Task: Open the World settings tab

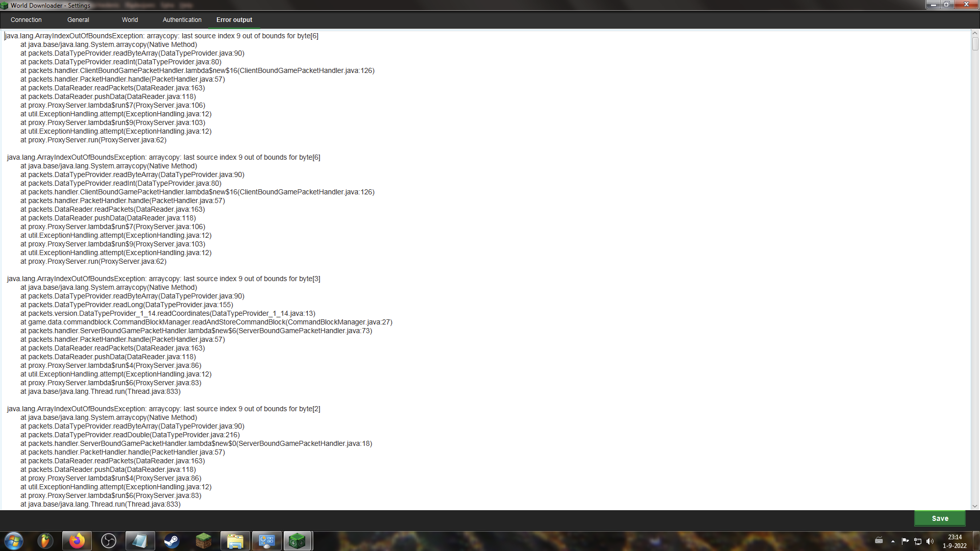Action: 130,20
